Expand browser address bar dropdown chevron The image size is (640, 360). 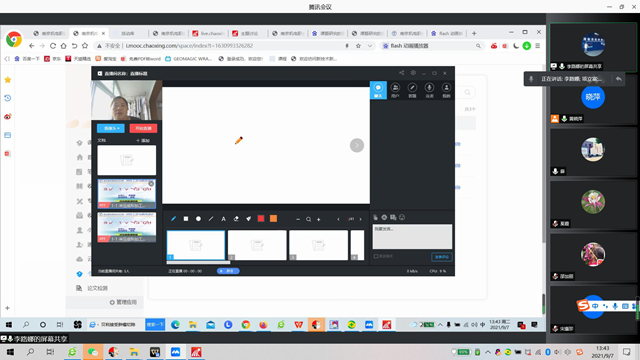(x=370, y=46)
